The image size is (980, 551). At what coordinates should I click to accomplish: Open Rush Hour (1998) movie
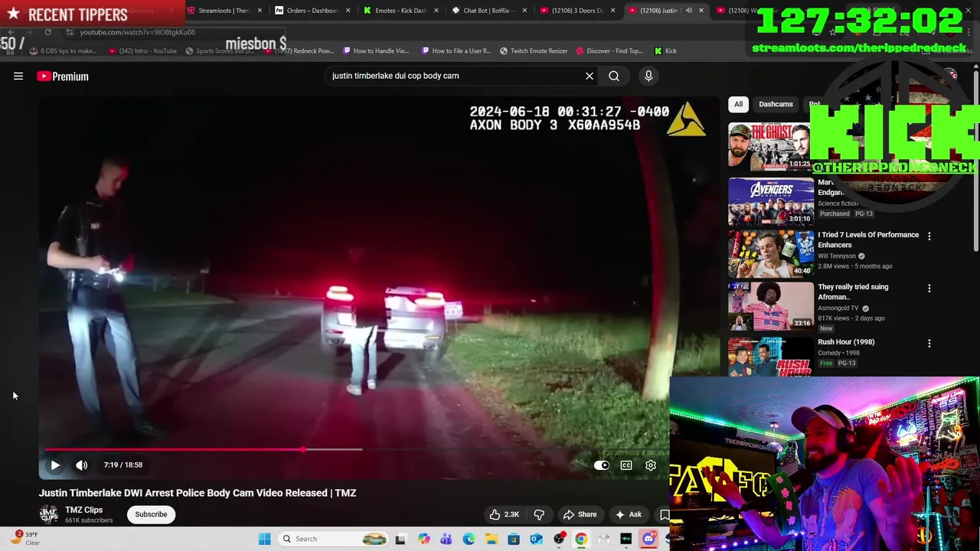(x=846, y=342)
